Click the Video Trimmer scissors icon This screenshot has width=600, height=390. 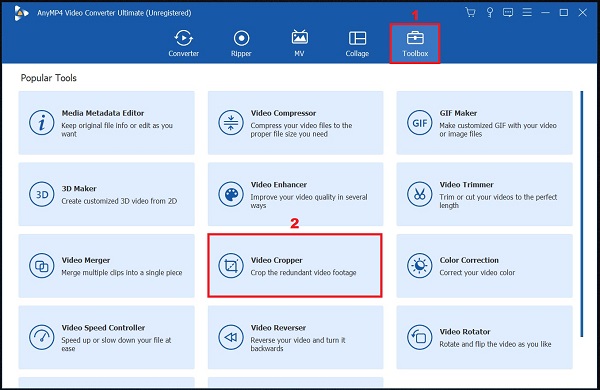pos(419,194)
